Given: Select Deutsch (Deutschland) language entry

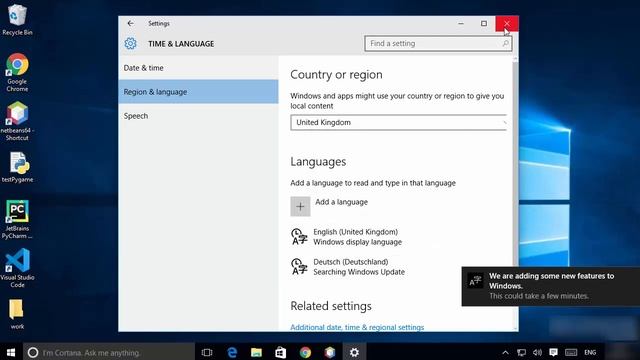Looking at the screenshot, I should click(x=359, y=267).
